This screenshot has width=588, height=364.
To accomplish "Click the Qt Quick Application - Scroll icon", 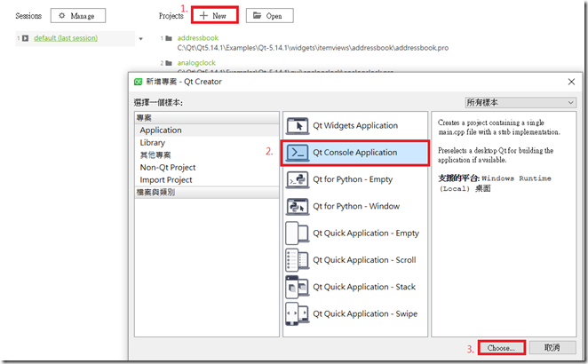I will (x=298, y=260).
